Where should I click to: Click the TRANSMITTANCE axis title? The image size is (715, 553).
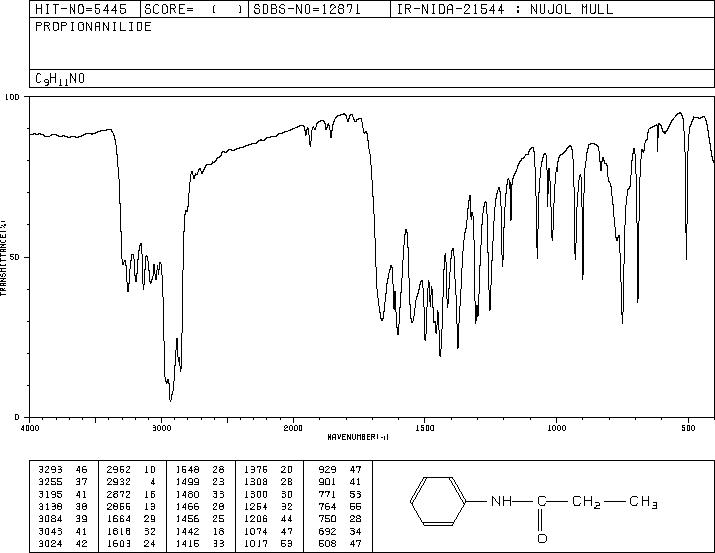pyautogui.click(x=3, y=258)
